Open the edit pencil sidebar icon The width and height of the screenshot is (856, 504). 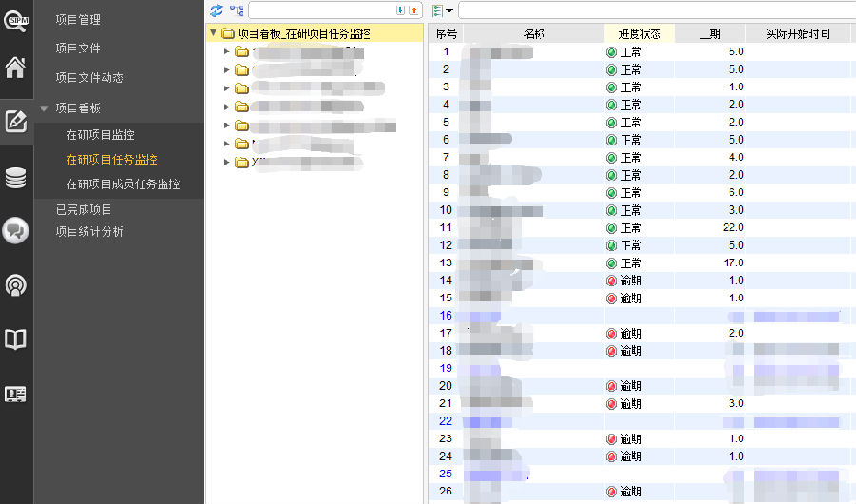pyautogui.click(x=15, y=121)
